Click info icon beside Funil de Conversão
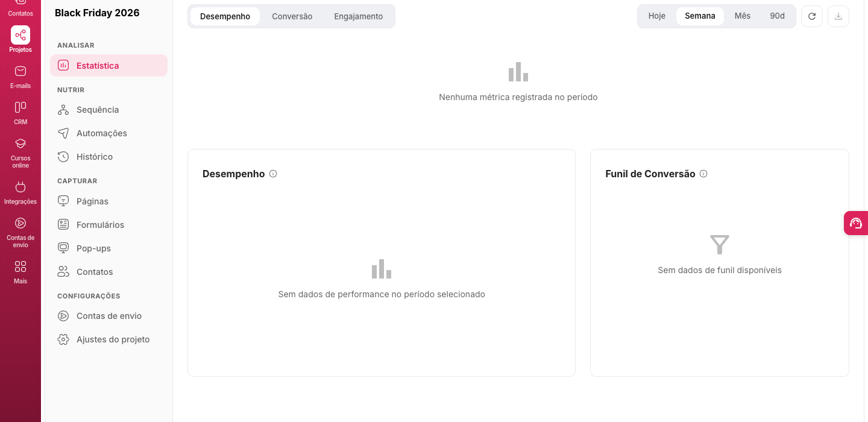This screenshot has width=868, height=422. [x=703, y=174]
